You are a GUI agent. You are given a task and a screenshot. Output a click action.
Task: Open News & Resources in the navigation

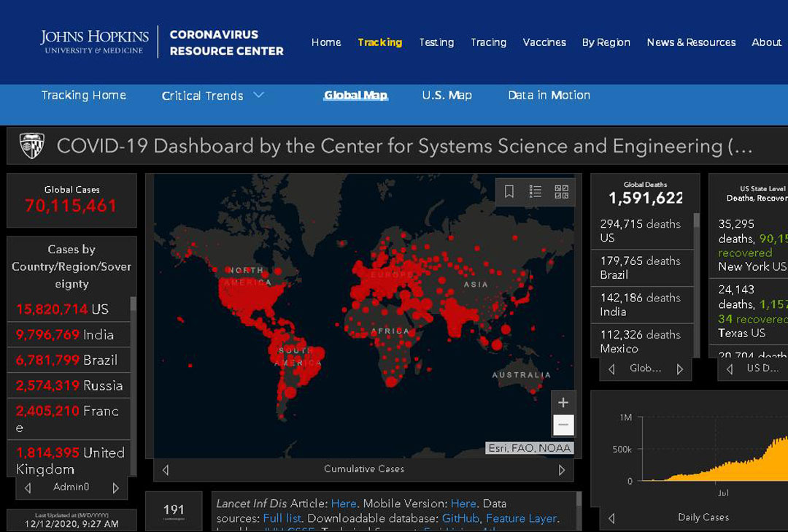tap(691, 42)
